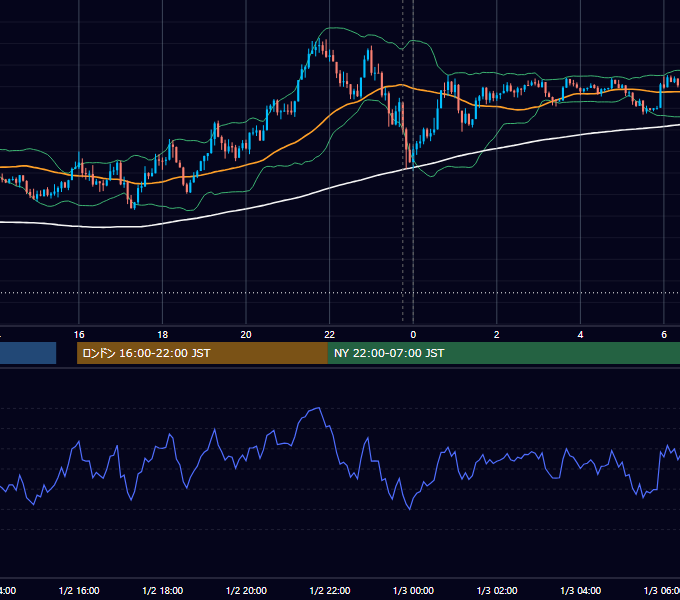Click the 1/2 22:00 label on lower axis
The width and height of the screenshot is (680, 600).
pos(330,590)
